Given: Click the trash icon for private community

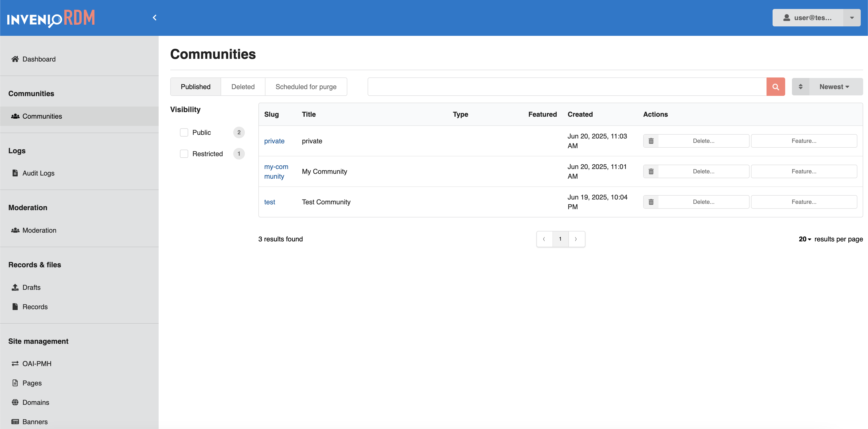Looking at the screenshot, I should [651, 141].
